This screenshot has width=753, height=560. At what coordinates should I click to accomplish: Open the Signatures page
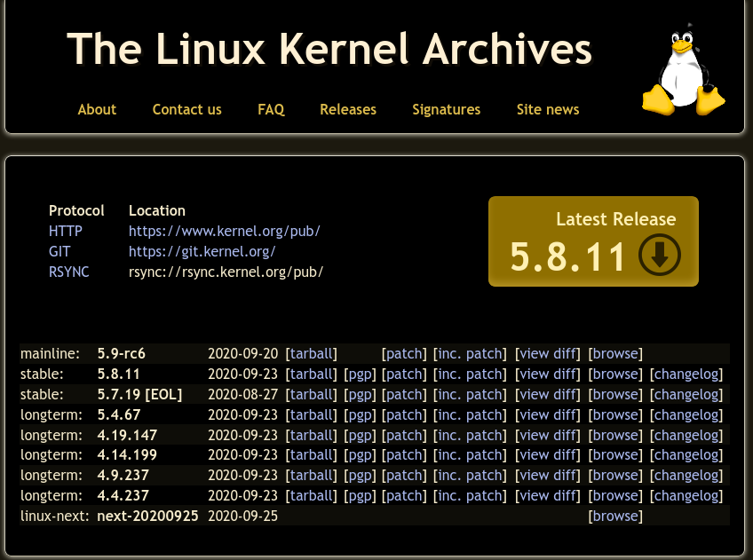[x=446, y=109]
